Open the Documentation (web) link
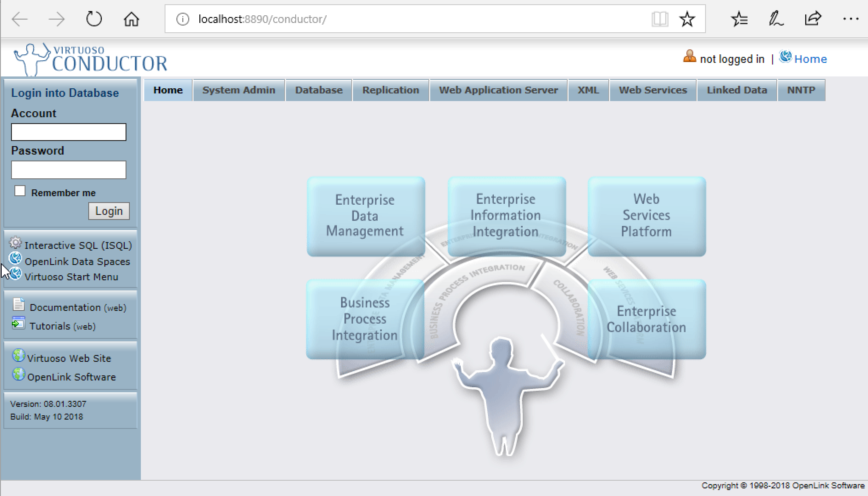This screenshot has height=496, width=868. pos(78,307)
